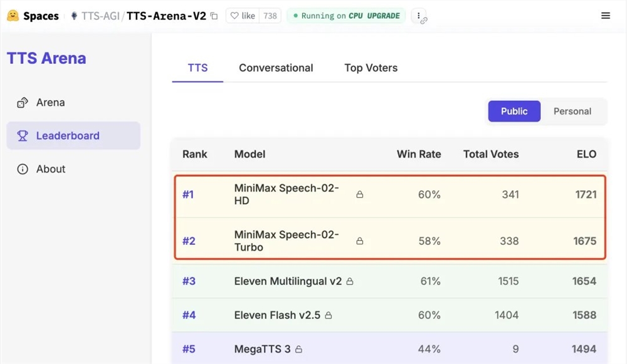Click lock icon beside MiniMax Speech-02-HD
This screenshot has height=364, width=627.
360,195
